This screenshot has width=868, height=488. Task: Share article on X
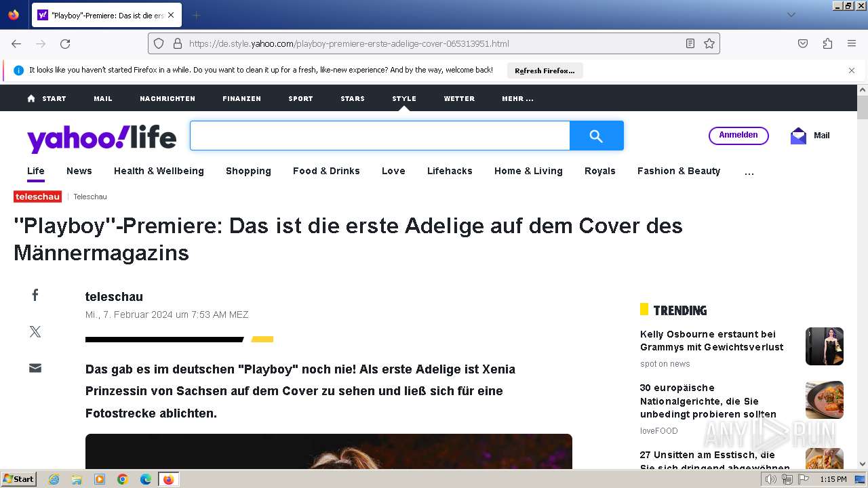[x=35, y=331]
